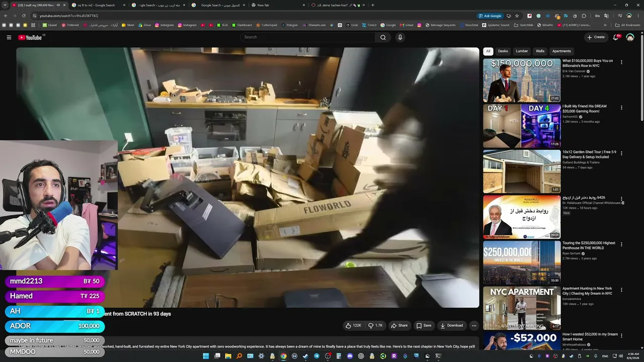Open the Chrome extensions puzzle icon
Screen dimensions: 644x362
[x=584, y=16]
